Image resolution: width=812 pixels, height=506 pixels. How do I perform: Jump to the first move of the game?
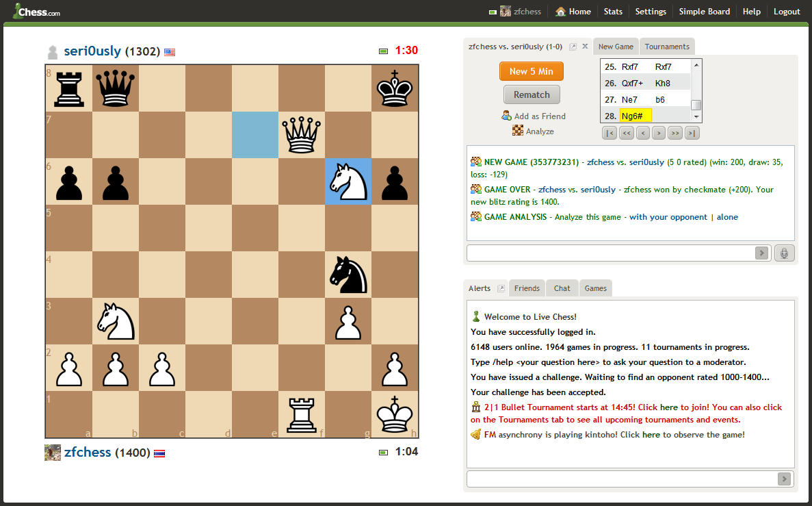pos(610,134)
